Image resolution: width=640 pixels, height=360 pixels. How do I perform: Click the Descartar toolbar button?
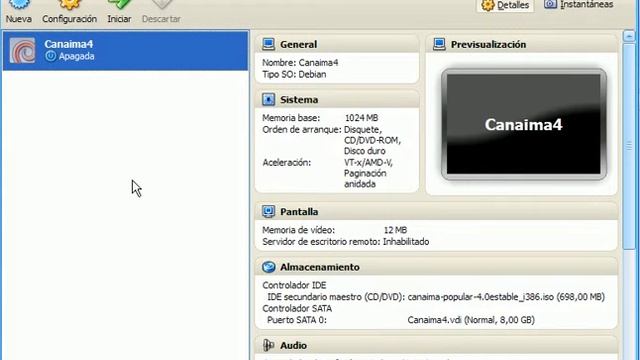point(161,12)
